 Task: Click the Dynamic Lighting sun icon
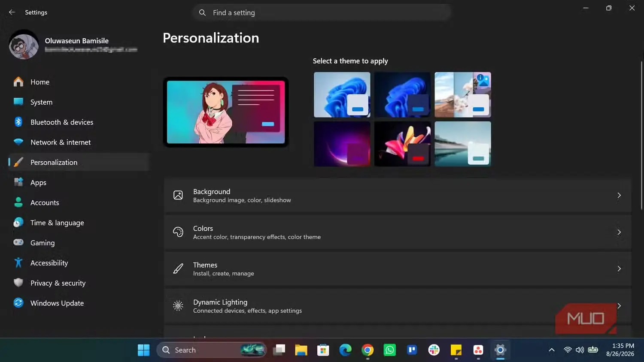tap(178, 306)
